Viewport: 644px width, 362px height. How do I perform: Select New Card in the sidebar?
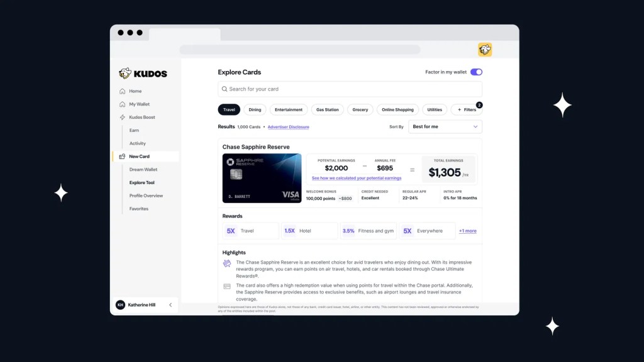[139, 156]
